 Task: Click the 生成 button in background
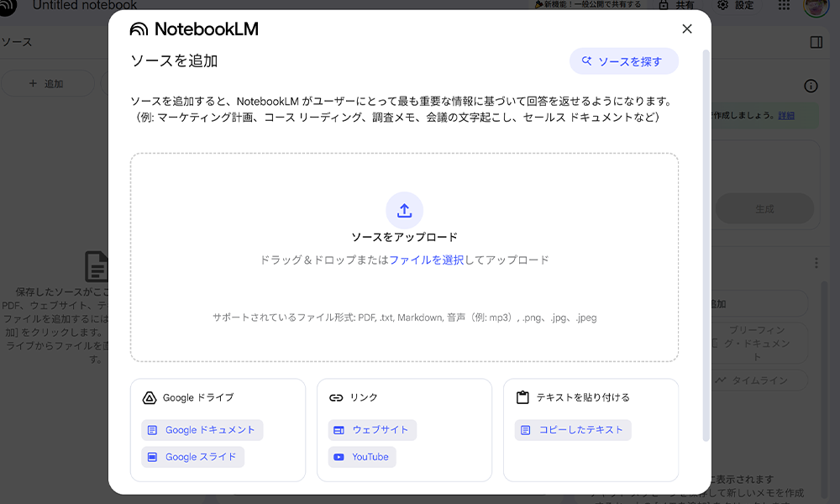[x=765, y=209]
